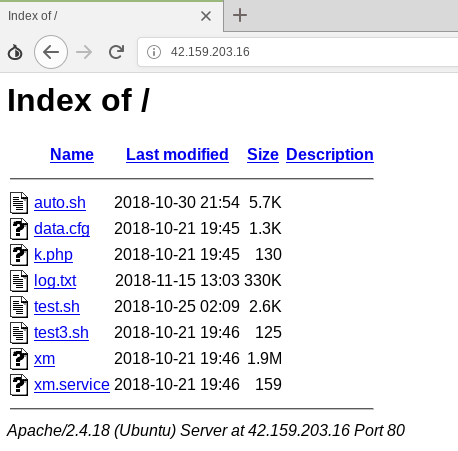458x451 pixels.
Task: Open the data.cfg file link
Action: pos(62,229)
